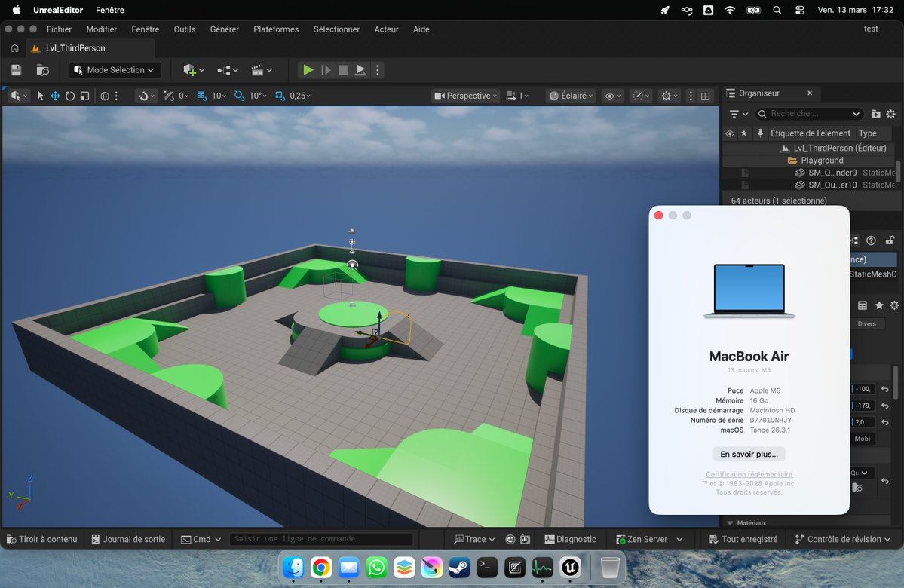This screenshot has height=588, width=904.
Task: Activate the Rotate tool
Action: (x=70, y=96)
